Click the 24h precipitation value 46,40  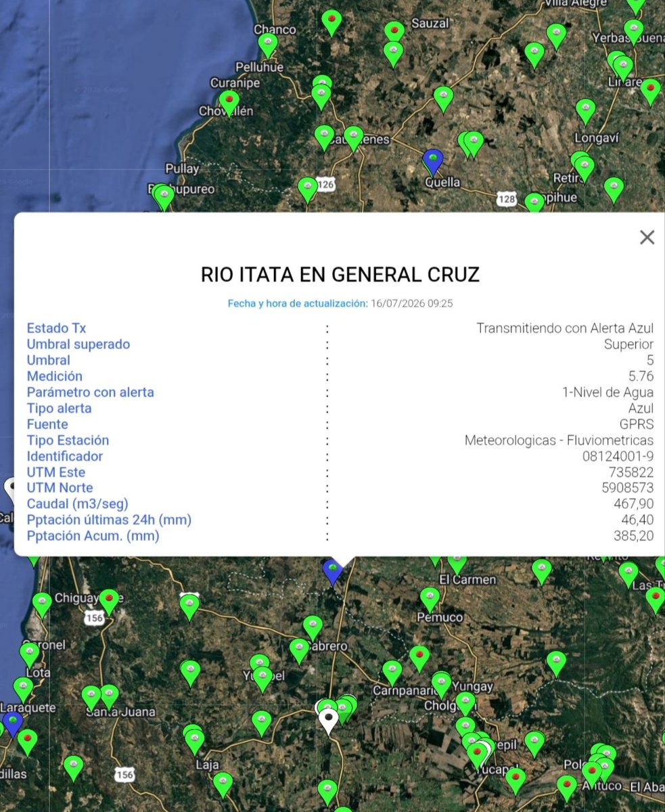[638, 520]
